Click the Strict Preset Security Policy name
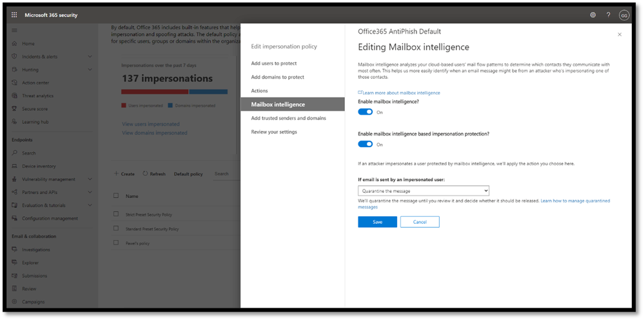This screenshot has width=644, height=320. pyautogui.click(x=149, y=214)
